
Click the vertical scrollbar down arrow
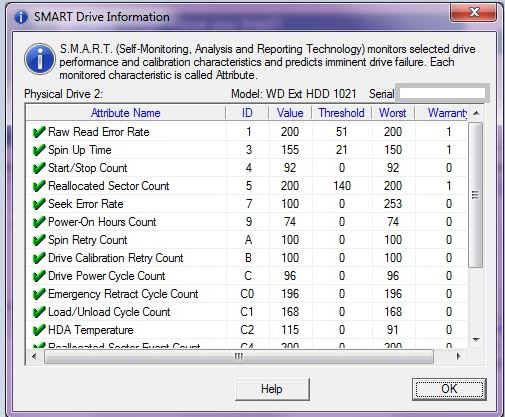476,340
